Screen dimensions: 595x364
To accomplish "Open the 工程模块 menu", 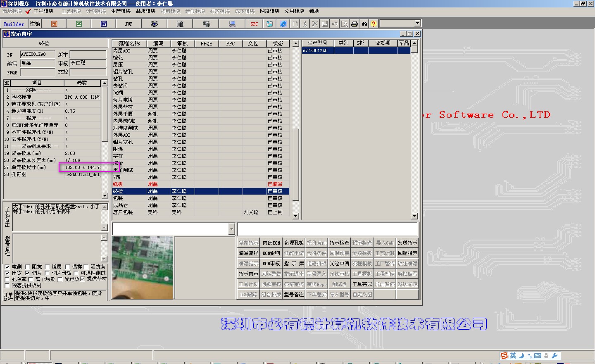I will coord(43,11).
